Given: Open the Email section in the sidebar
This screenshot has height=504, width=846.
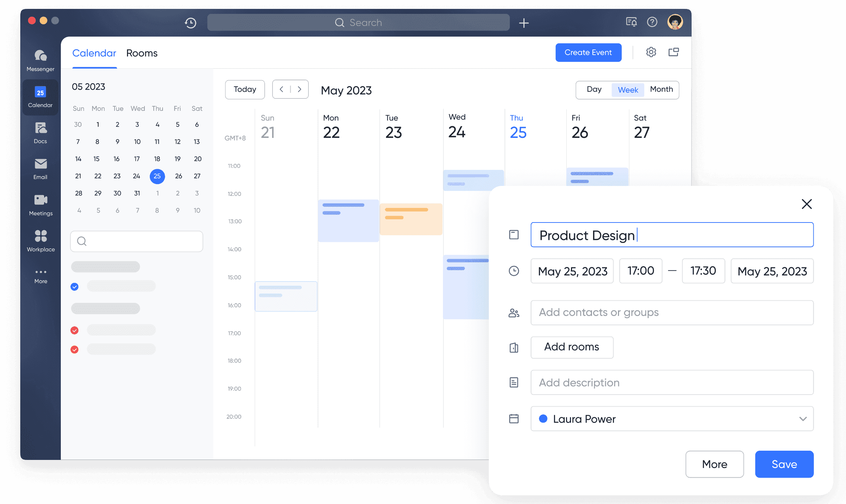Looking at the screenshot, I should (x=40, y=168).
